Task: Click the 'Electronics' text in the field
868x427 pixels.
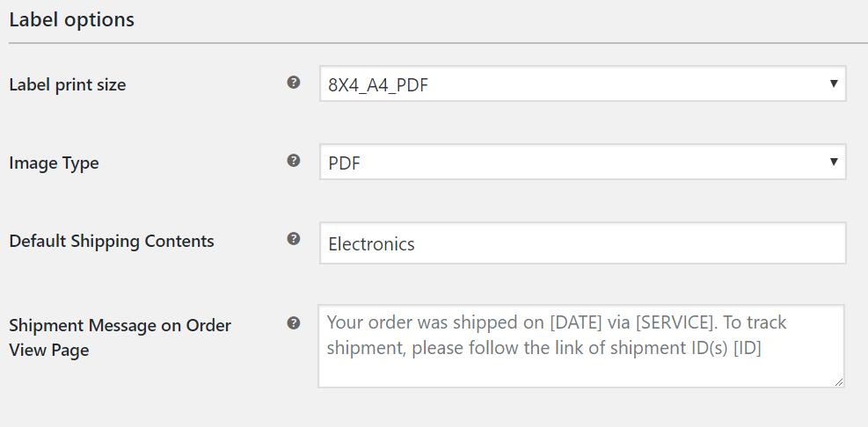Action: [x=371, y=244]
